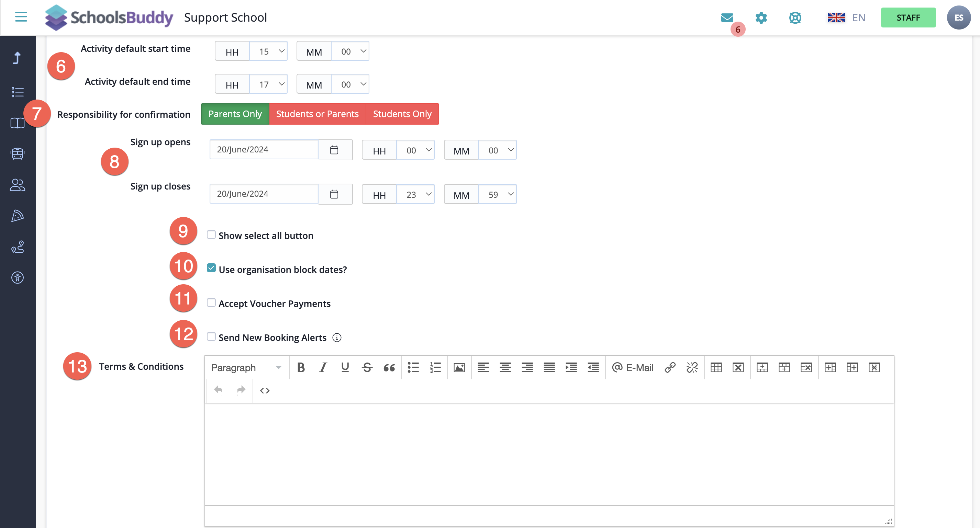Screen dimensions: 980x528
Task: Open the people group sidebar icon
Action: [x=18, y=185]
